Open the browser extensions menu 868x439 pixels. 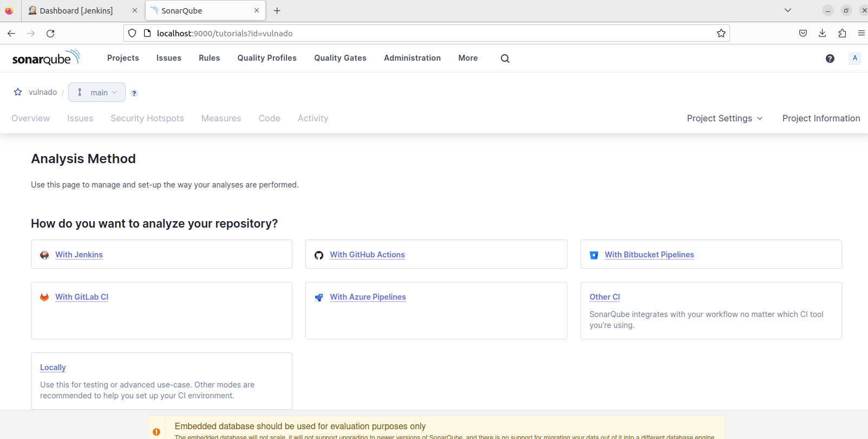click(842, 33)
